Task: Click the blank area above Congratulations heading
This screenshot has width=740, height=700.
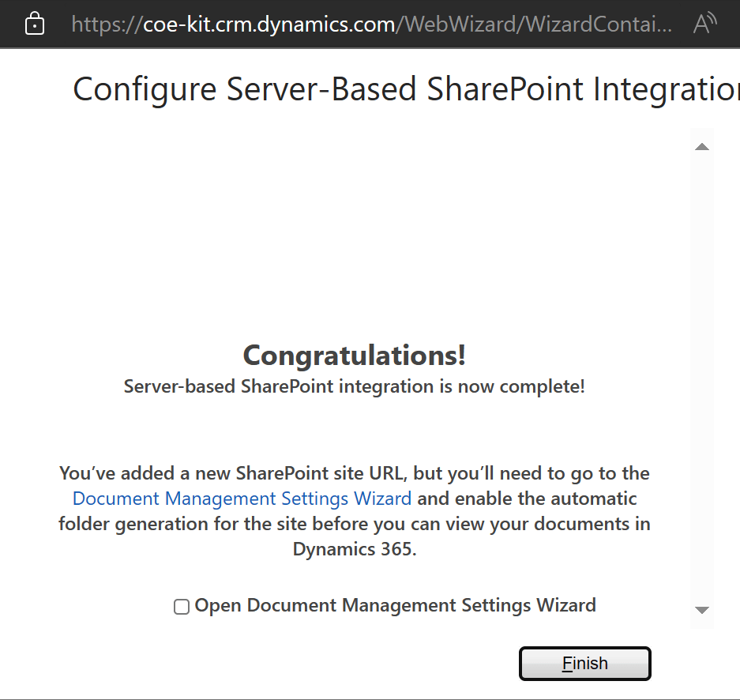Action: coord(354,237)
